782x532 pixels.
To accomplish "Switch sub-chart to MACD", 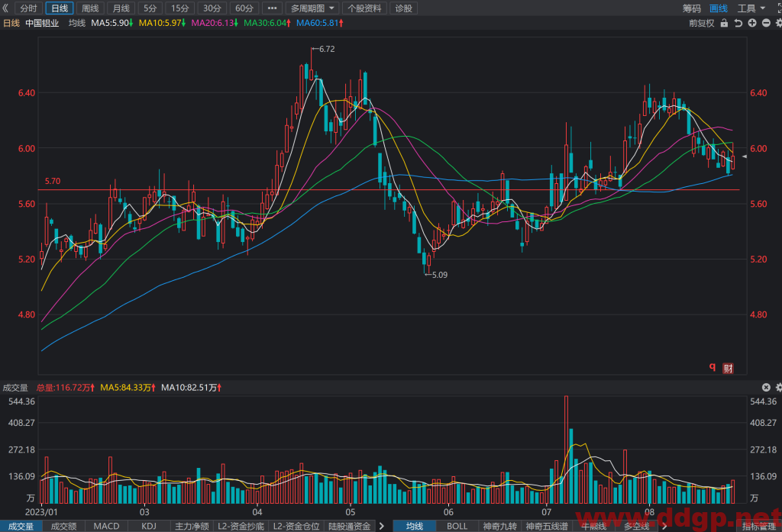I will point(106,526).
